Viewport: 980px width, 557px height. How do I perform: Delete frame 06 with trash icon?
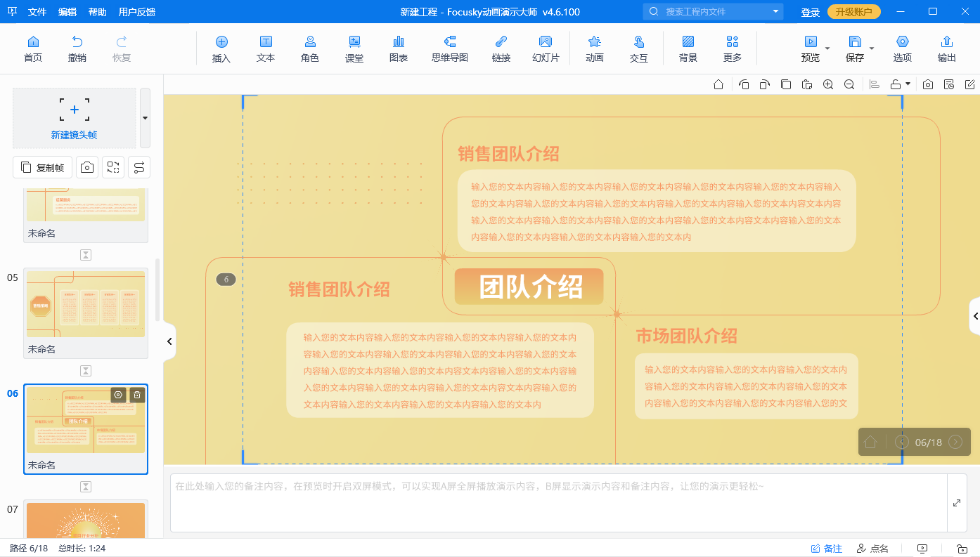[137, 395]
